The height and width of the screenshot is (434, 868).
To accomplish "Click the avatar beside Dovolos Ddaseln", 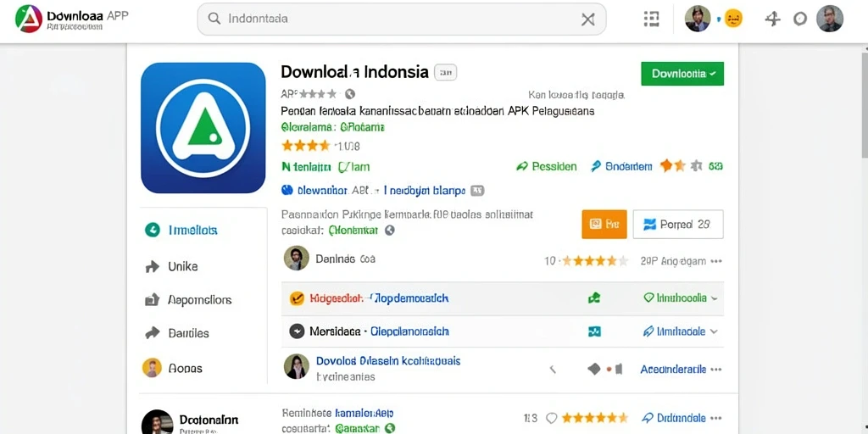I will click(296, 366).
